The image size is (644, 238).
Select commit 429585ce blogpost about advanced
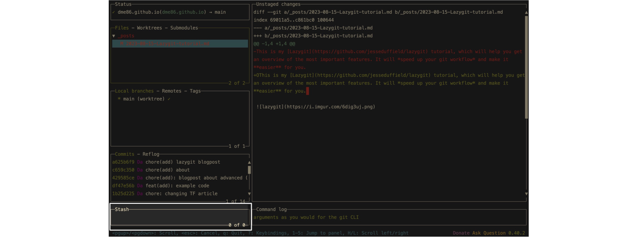(x=180, y=178)
